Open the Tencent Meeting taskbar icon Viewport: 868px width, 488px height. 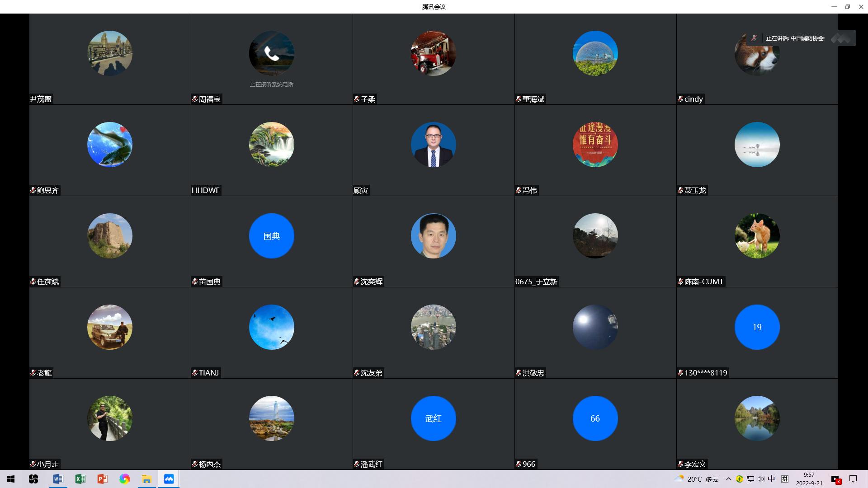coord(169,479)
